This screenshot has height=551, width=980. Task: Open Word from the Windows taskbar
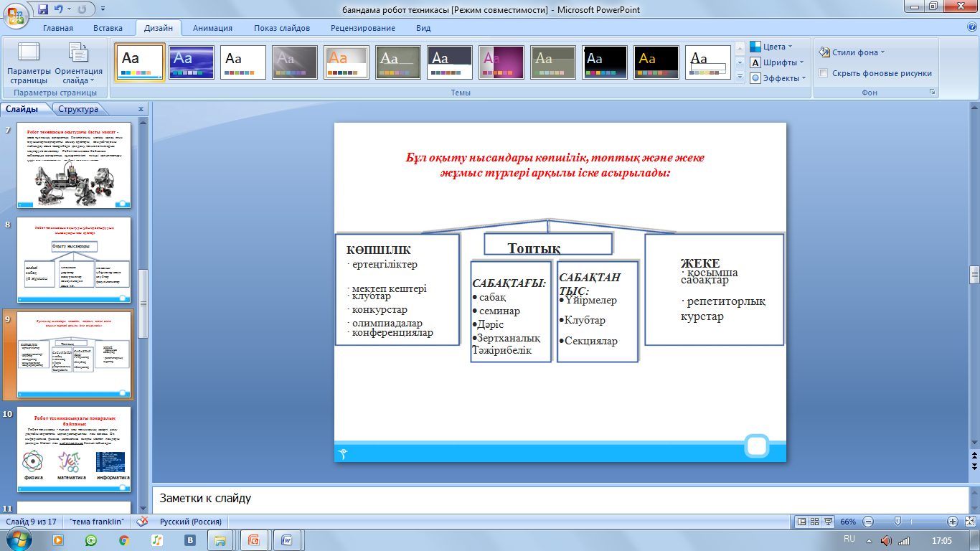tap(287, 540)
